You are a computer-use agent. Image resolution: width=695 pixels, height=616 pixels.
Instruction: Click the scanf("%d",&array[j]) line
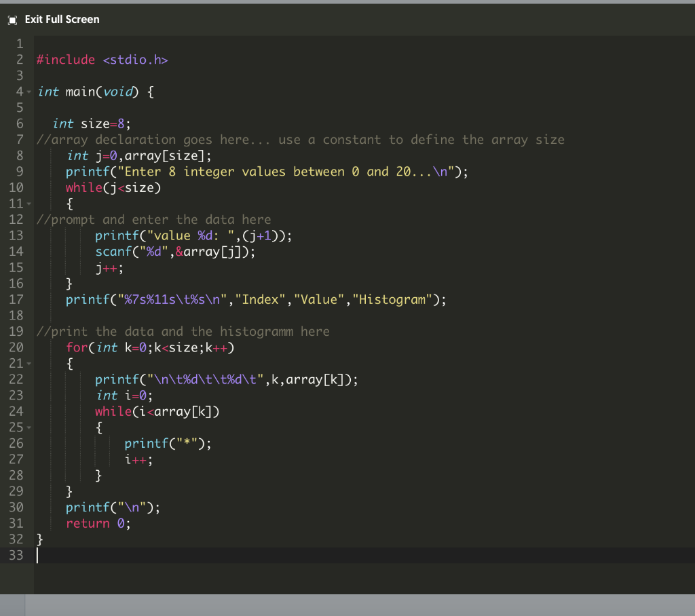176,252
